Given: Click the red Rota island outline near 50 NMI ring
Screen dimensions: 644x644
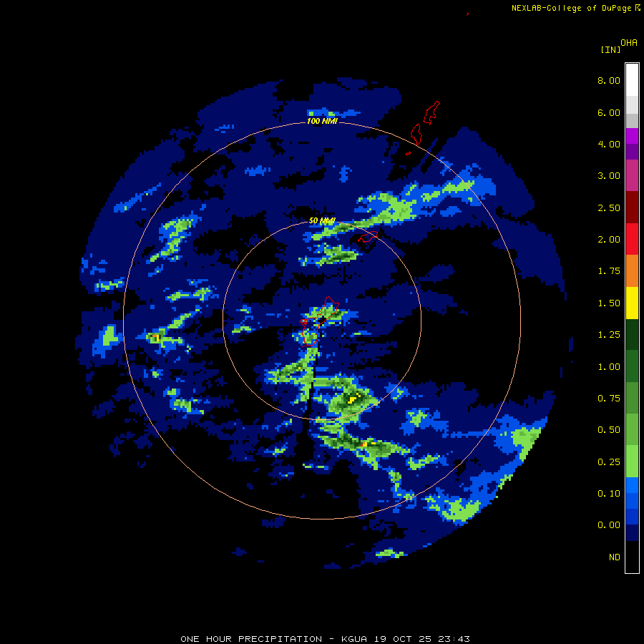Looking at the screenshot, I should 368,237.
